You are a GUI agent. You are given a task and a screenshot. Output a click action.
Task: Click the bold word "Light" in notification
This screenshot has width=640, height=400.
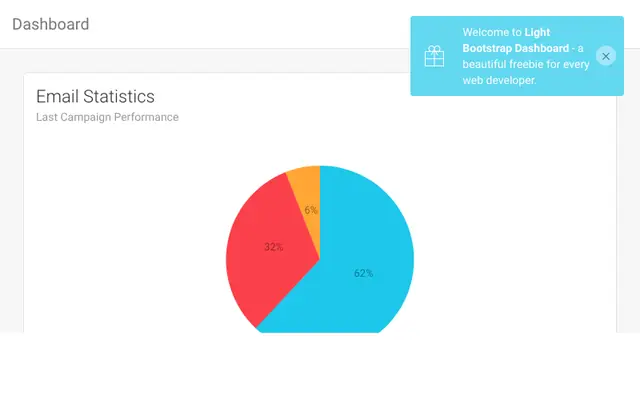(537, 32)
